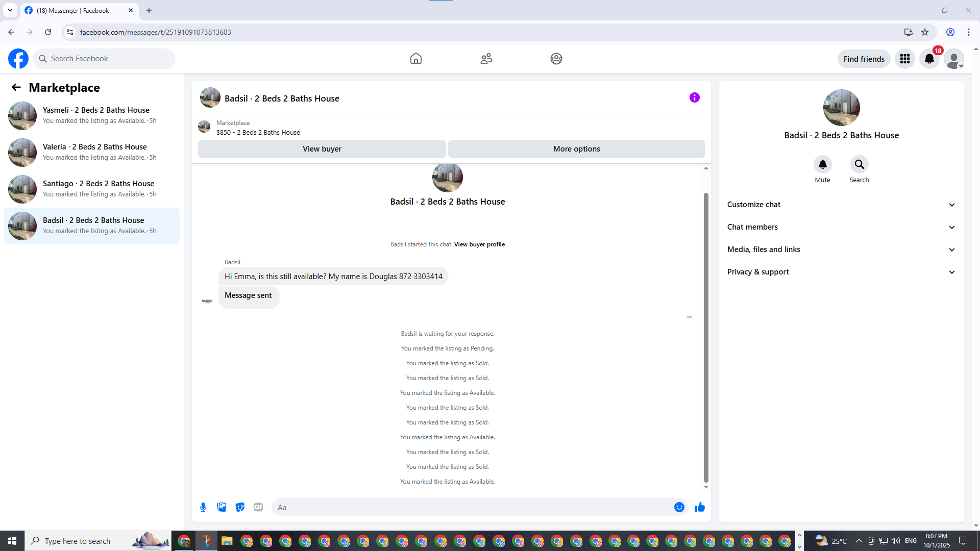This screenshot has height=551, width=980.
Task: Click the listing thumbnail in right panel
Action: (842, 108)
